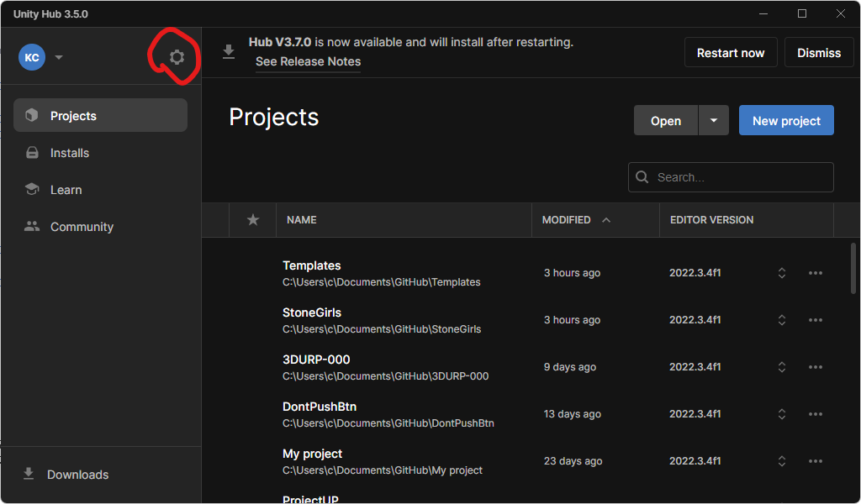Create a New project
The height and width of the screenshot is (504, 861).
tap(786, 120)
